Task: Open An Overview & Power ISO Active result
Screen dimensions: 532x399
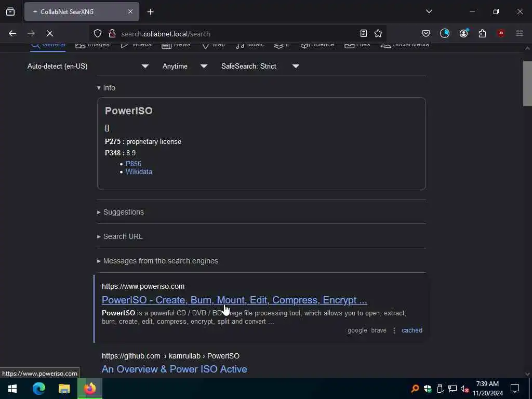Action: coord(175,369)
